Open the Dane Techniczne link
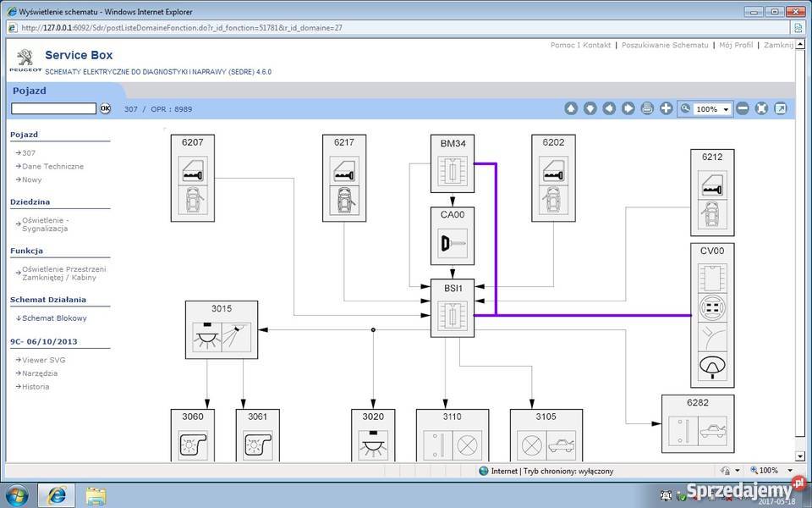The image size is (812, 508). coord(52,167)
